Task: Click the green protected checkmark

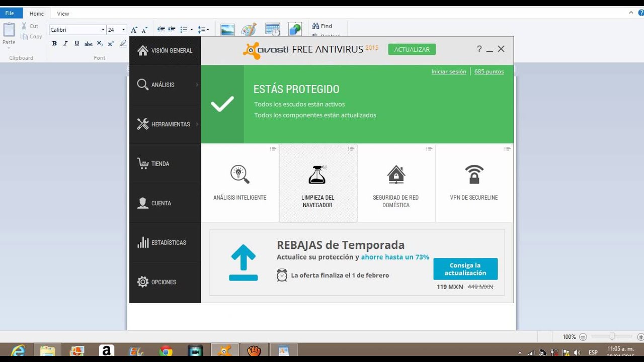Action: point(222,104)
